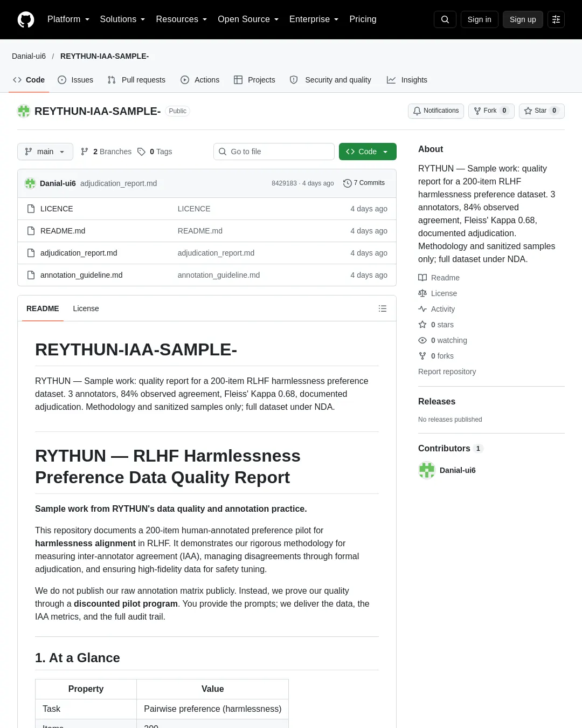Open the Actions tab

200,80
